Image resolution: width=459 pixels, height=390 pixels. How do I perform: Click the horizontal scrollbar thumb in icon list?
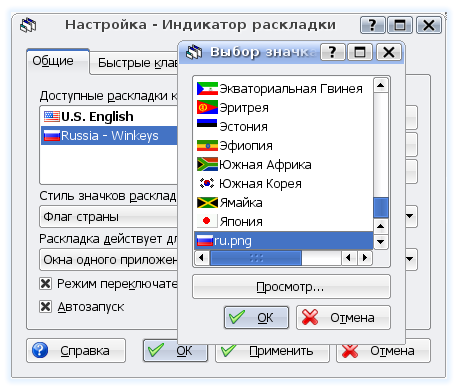[x=256, y=258]
